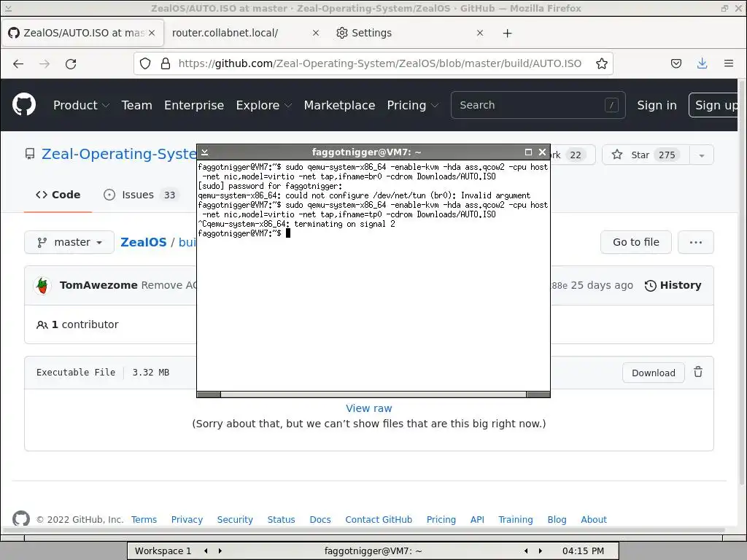Click the page horizontal scrollbar at bottom
The image size is (747, 560).
pyautogui.click(x=365, y=530)
